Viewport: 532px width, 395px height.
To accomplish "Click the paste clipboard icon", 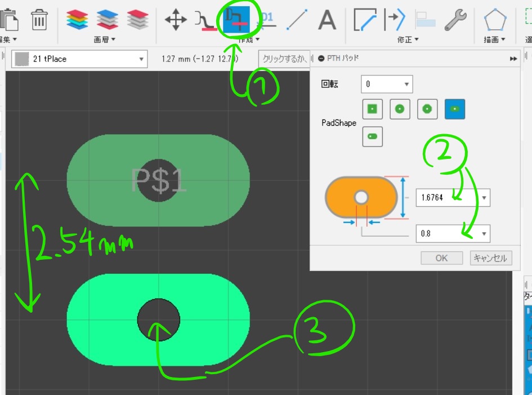I will [x=9, y=20].
